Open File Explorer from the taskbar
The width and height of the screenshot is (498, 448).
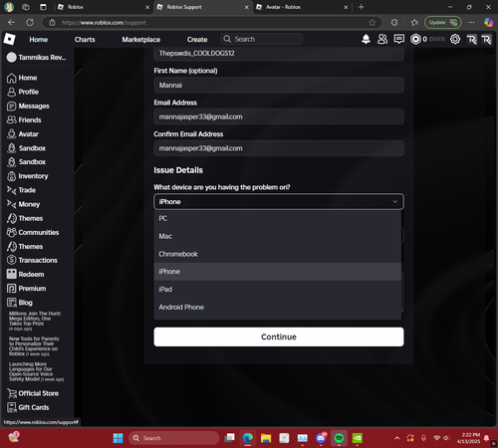click(x=266, y=438)
